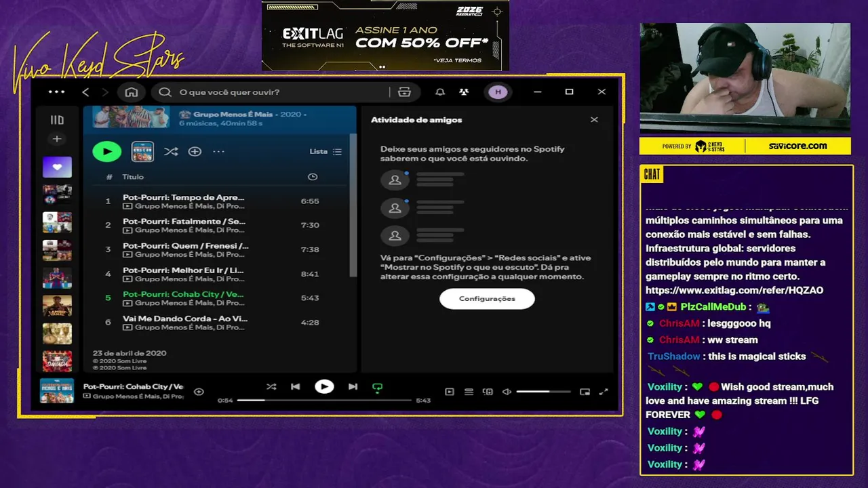Open the Spotify Home button
Screen dimensions: 868x488
(x=132, y=92)
